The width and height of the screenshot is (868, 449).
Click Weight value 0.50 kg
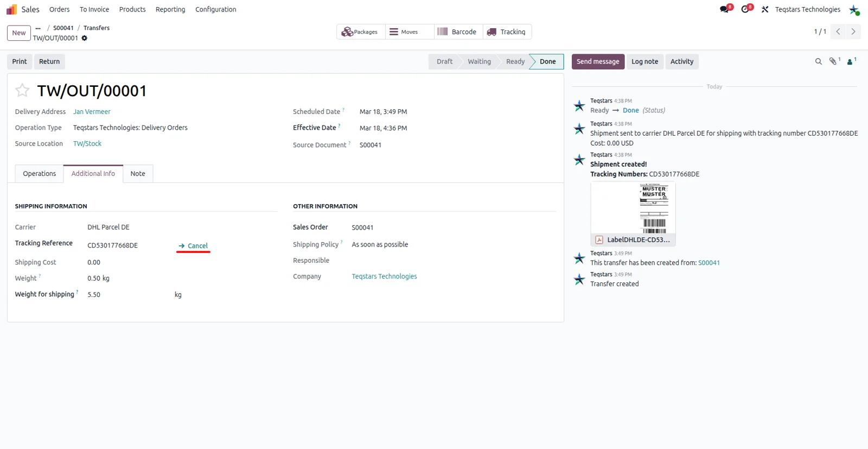[98, 279]
